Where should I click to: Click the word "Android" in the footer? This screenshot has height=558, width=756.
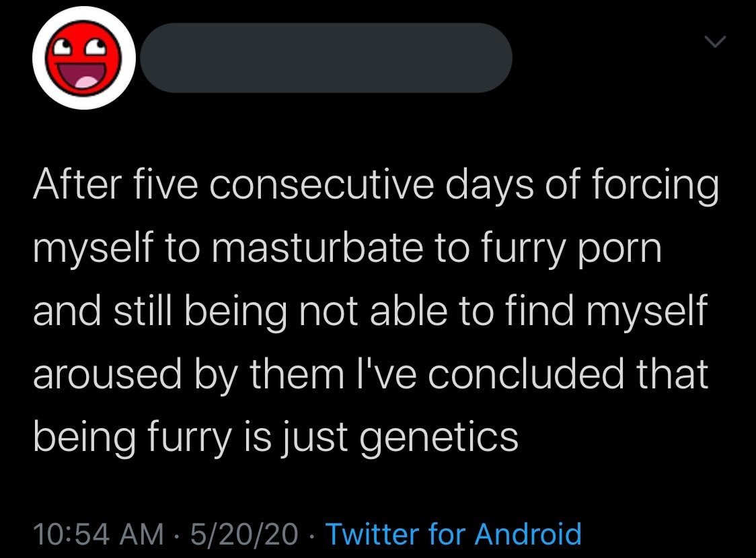point(528,534)
